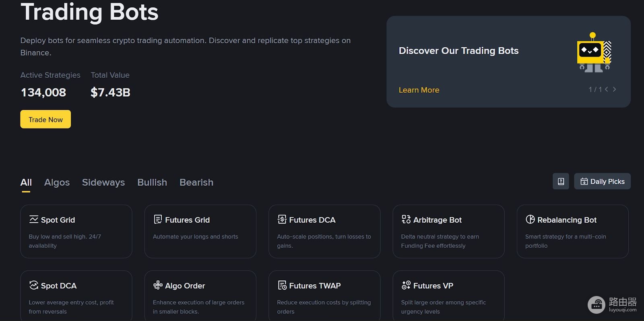Screen dimensions: 644x321
Task: Switch to the Bearish tab
Action: coord(196,182)
